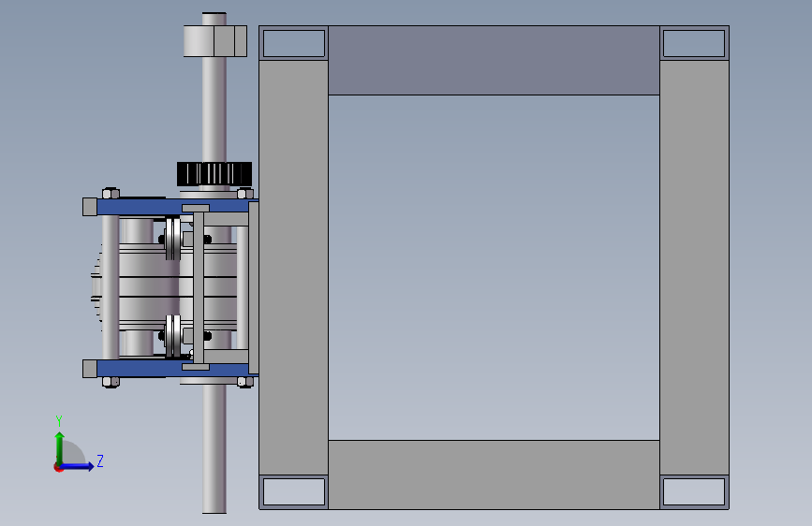Select the left vertical post of the frame

pyautogui.click(x=294, y=267)
